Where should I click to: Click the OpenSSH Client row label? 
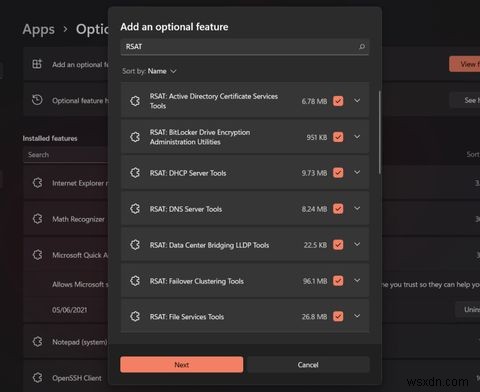[77, 378]
